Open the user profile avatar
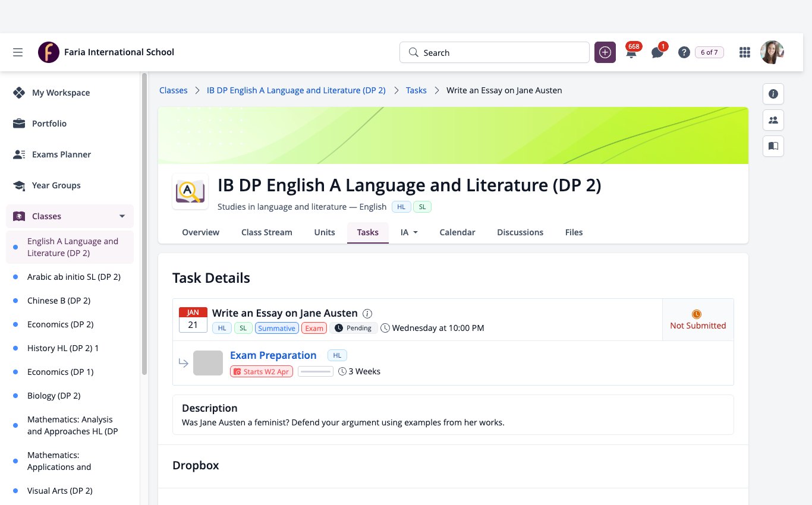The width and height of the screenshot is (812, 505). [772, 52]
